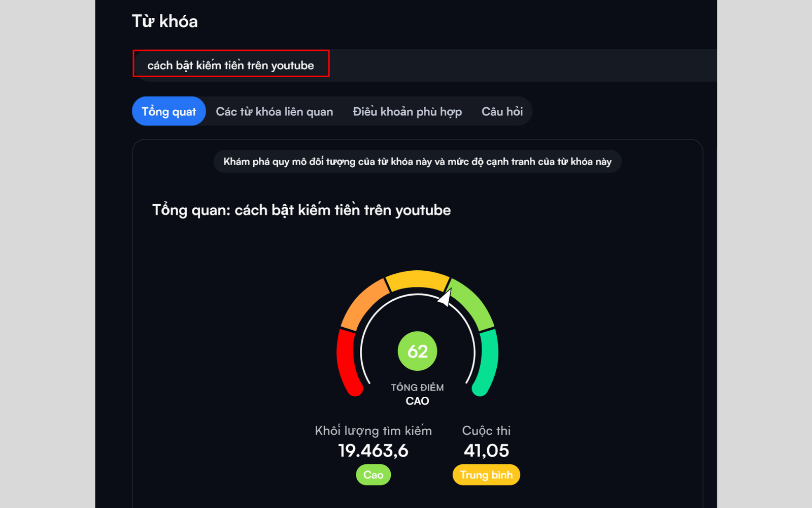The height and width of the screenshot is (508, 812).
Task: Click the red gauge segment
Action: point(347,361)
